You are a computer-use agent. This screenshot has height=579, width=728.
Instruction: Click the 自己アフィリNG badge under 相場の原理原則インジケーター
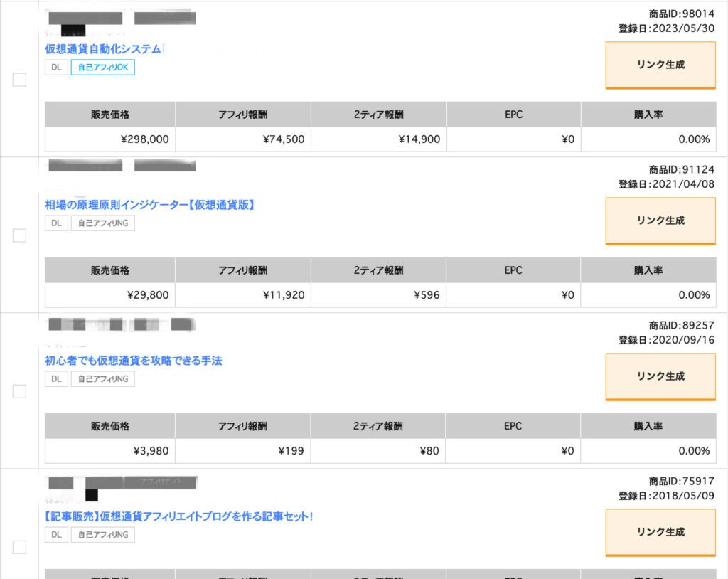coord(102,223)
